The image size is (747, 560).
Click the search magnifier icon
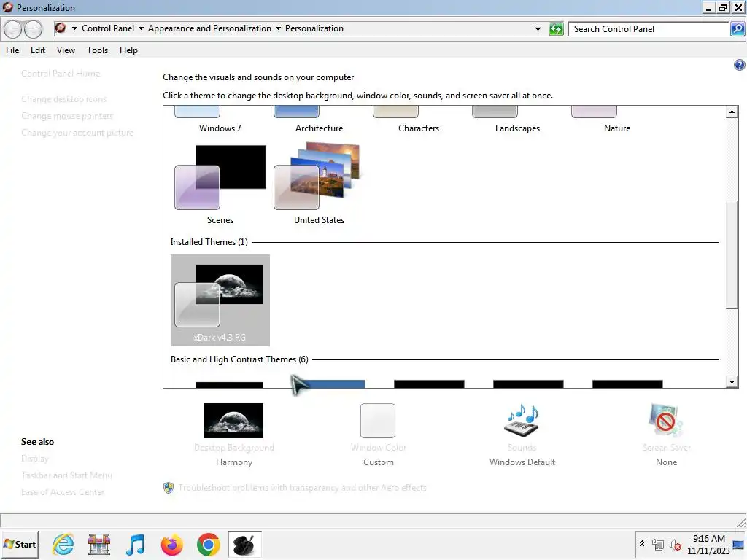coord(737,29)
